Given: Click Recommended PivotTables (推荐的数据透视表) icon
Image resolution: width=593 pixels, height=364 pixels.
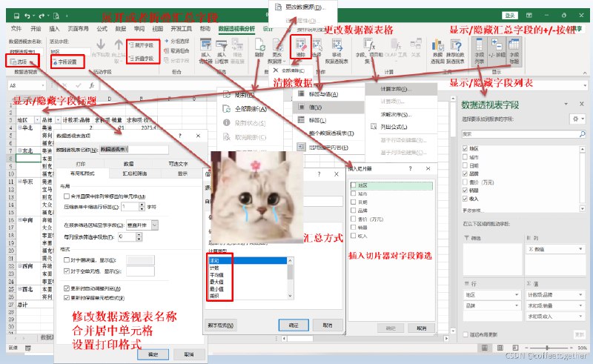Looking at the screenshot, I should point(455,45).
